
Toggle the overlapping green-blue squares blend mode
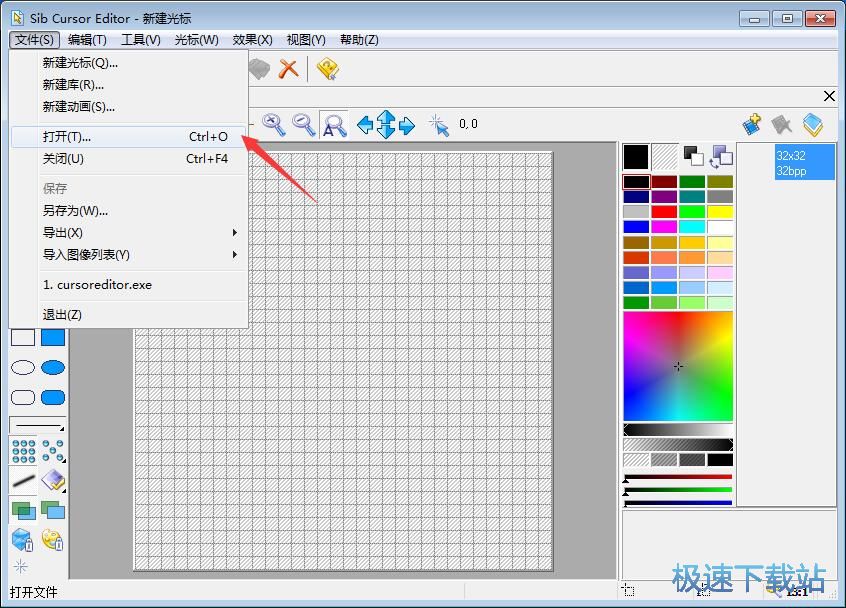tap(23, 510)
